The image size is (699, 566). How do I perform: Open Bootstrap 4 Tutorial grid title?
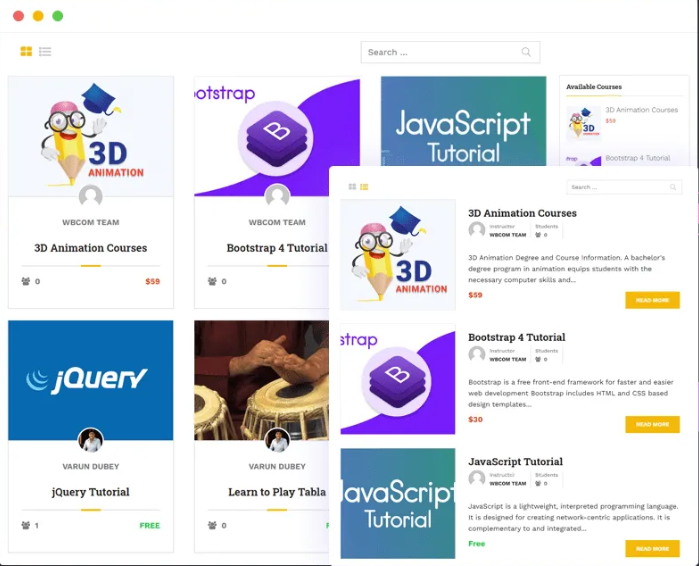pos(277,248)
